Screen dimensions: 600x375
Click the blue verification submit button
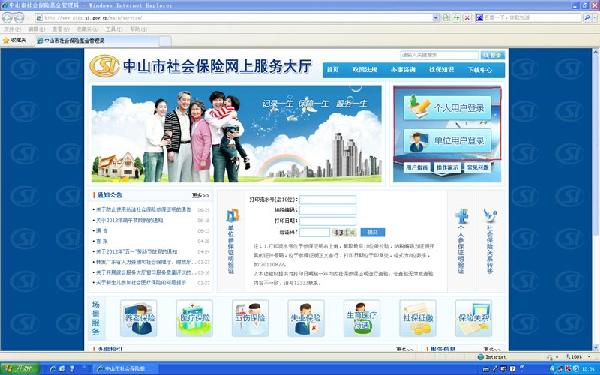(x=373, y=232)
